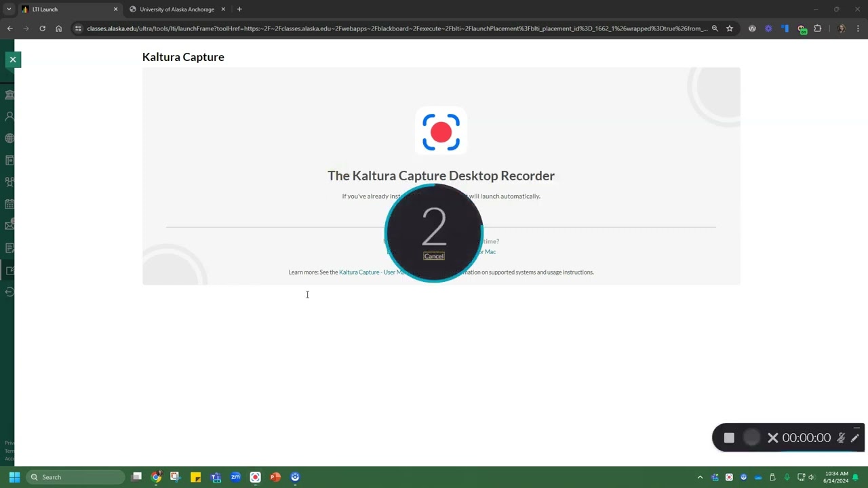Click the Kaltura Capture record logo
The height and width of the screenshot is (488, 868).
[x=441, y=131]
